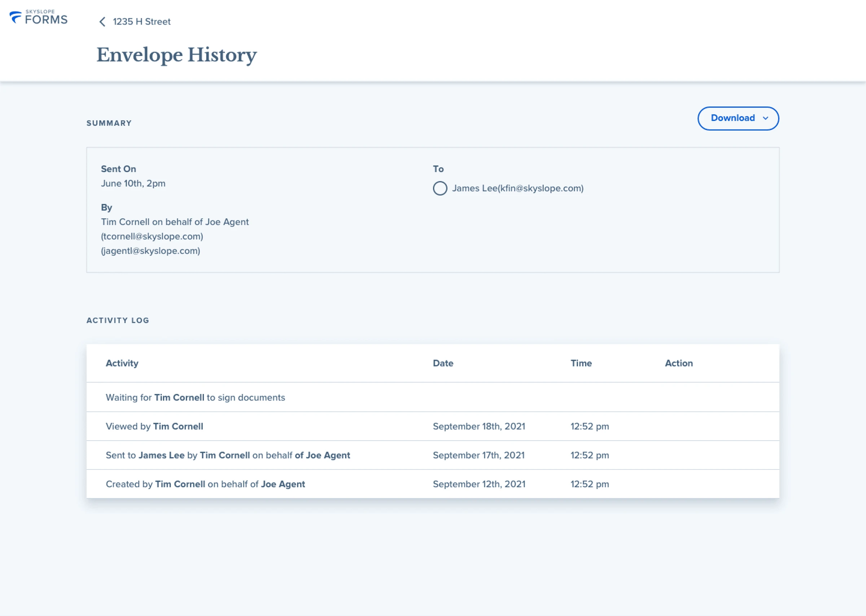Click the date September 12th, 2021

pyautogui.click(x=479, y=484)
